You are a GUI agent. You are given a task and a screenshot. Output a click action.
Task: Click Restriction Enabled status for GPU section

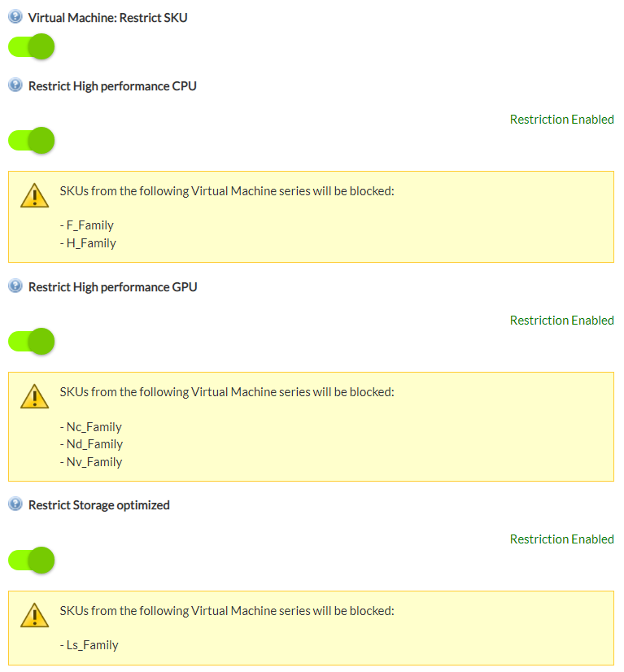[562, 321]
